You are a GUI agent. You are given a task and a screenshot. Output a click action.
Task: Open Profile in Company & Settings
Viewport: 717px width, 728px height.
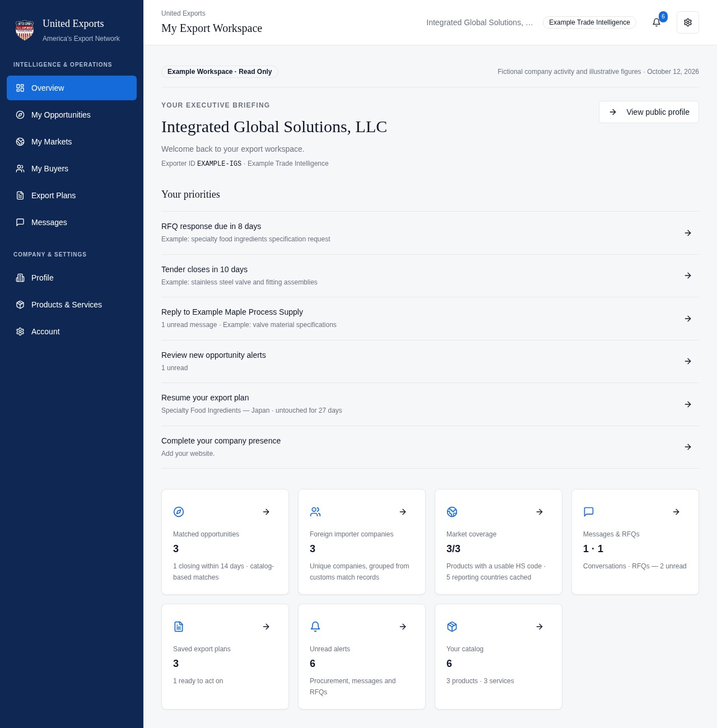pos(72,278)
